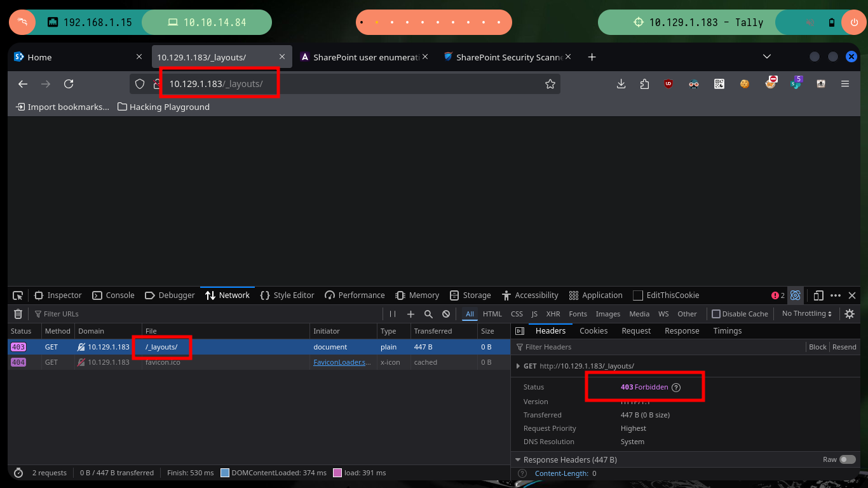
Task: Click Import bookmarks button
Action: pos(63,107)
